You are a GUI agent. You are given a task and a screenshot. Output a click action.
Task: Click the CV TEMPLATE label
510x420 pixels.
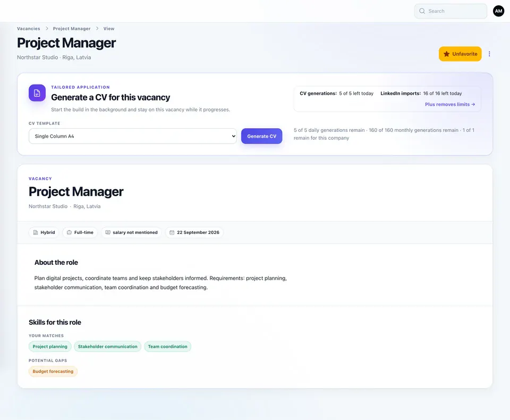pos(44,123)
